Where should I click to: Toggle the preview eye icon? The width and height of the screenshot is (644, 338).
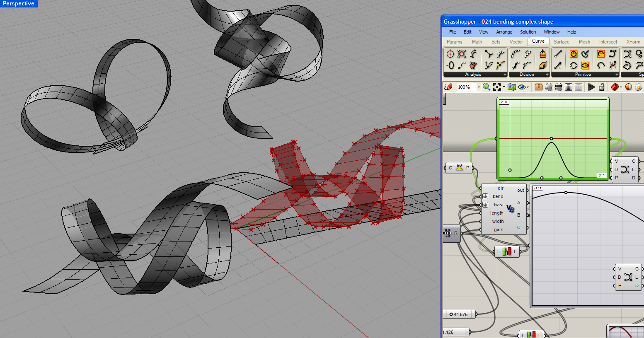coord(522,87)
